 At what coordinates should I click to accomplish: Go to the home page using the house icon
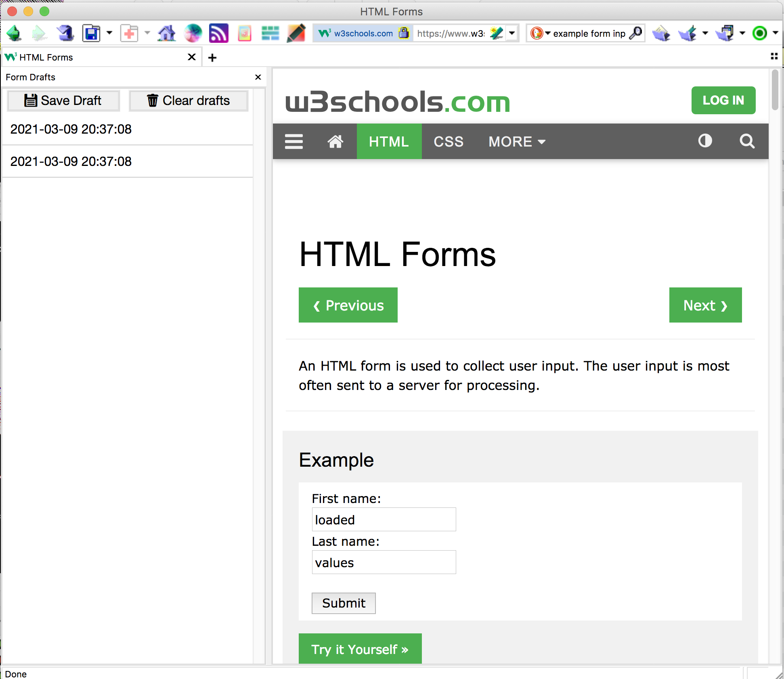[167, 33]
